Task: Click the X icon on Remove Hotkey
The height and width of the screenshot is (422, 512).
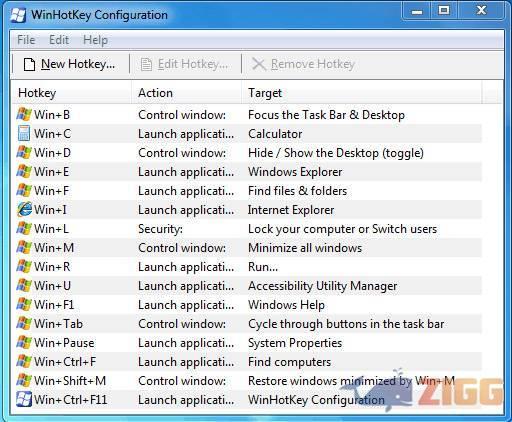Action: (259, 64)
